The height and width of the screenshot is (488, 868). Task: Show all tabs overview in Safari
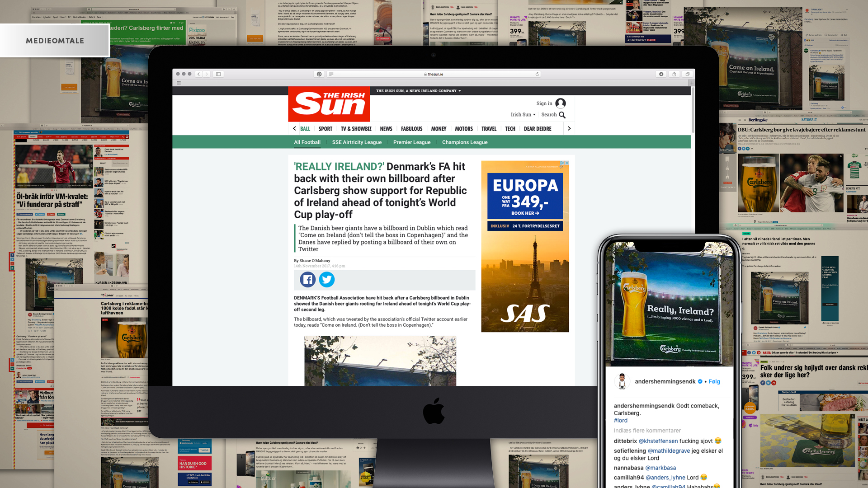(687, 74)
